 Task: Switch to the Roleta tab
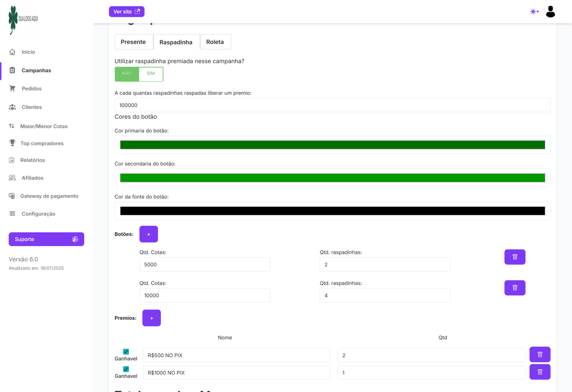click(x=215, y=42)
